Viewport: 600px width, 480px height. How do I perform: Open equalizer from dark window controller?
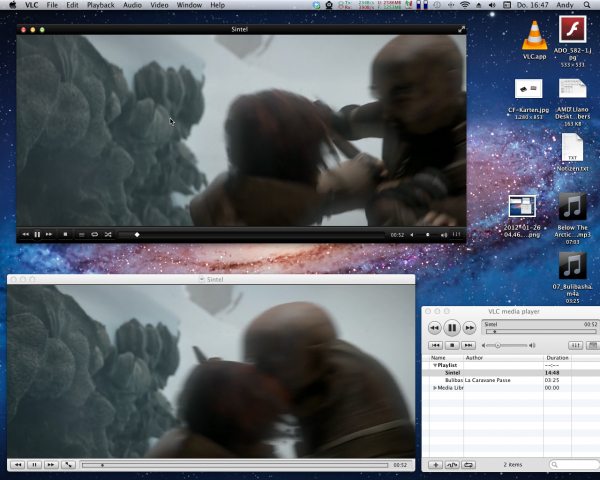pos(457,234)
